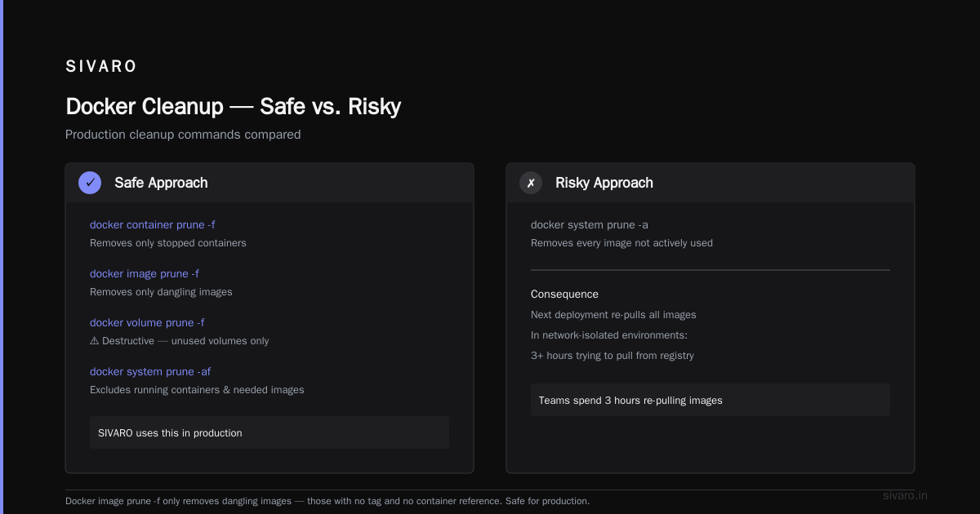The image size is (980, 514).
Task: Click the Consequence section label
Action: 564,294
